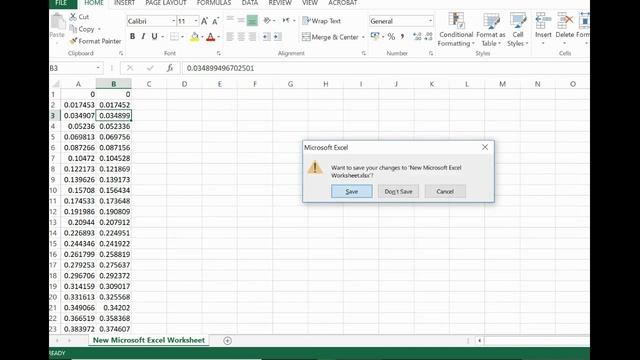This screenshot has height=360, width=640.
Task: Click the Accounting Number Format icon
Action: [x=375, y=37]
